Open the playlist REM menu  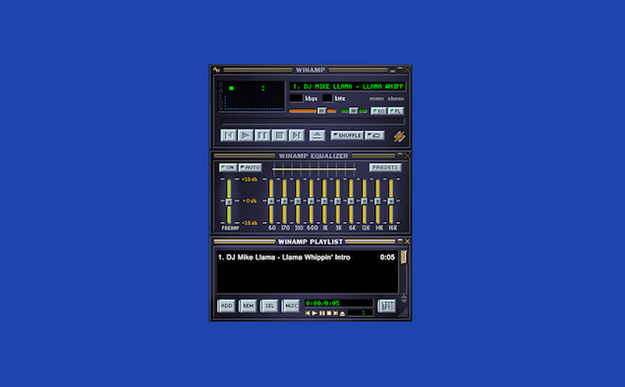click(x=248, y=306)
